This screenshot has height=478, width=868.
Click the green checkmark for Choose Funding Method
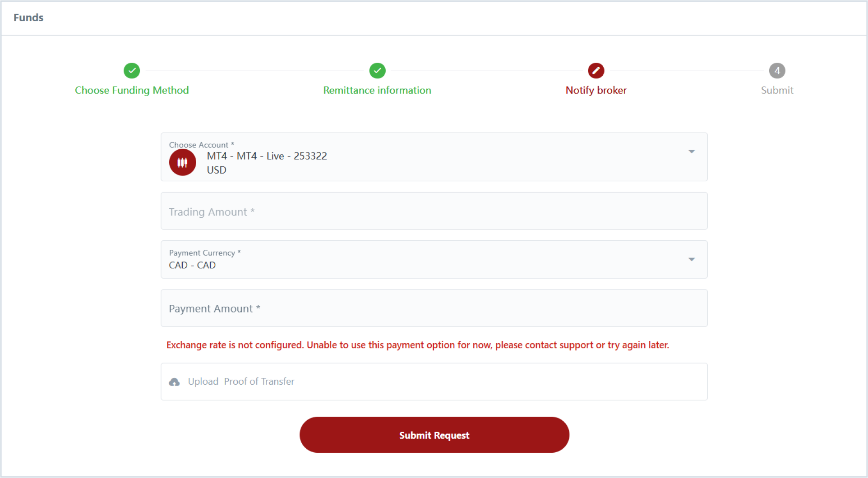(132, 70)
